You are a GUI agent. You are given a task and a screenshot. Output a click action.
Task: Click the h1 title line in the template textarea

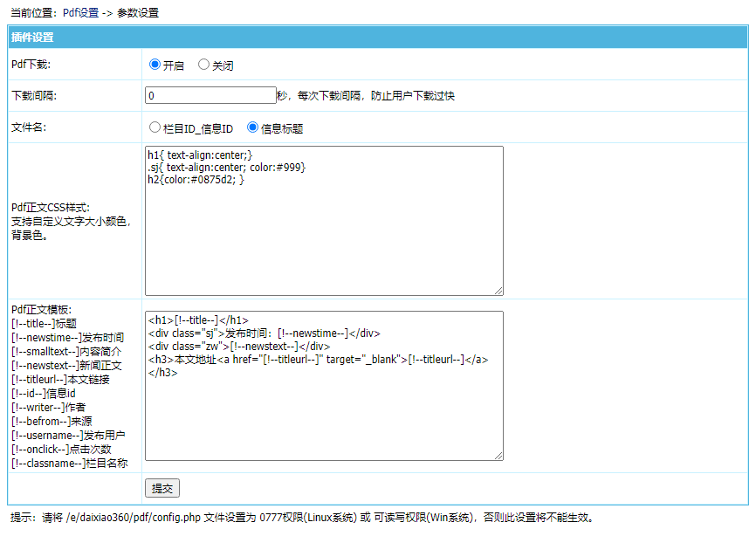click(x=198, y=320)
